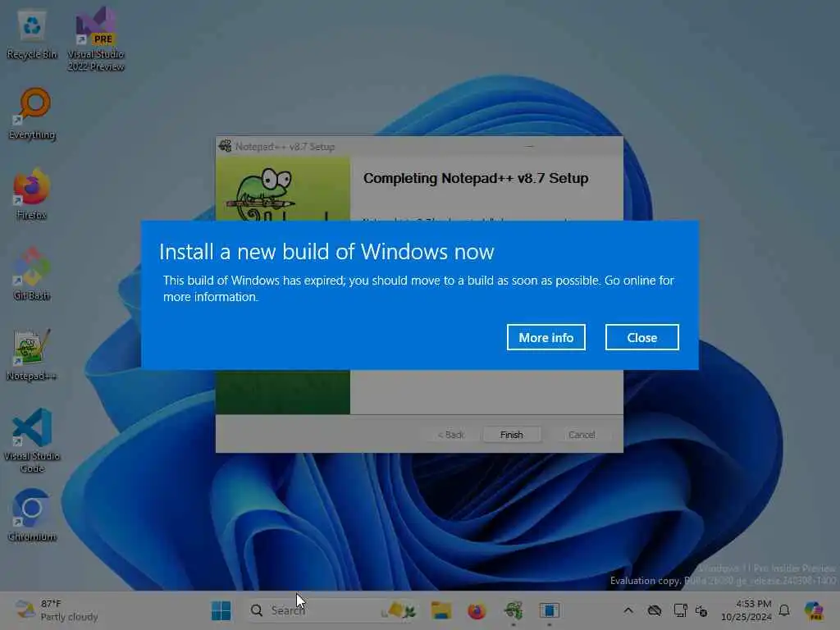Screen dimensions: 840x630
Task: Open File Explorer from the taskbar
Action: 441,610
